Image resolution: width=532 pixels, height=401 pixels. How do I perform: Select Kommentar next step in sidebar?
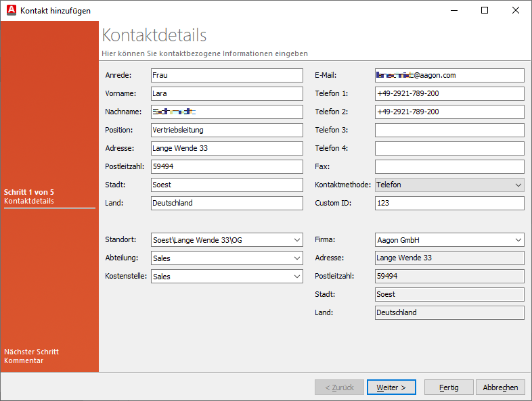click(x=24, y=360)
